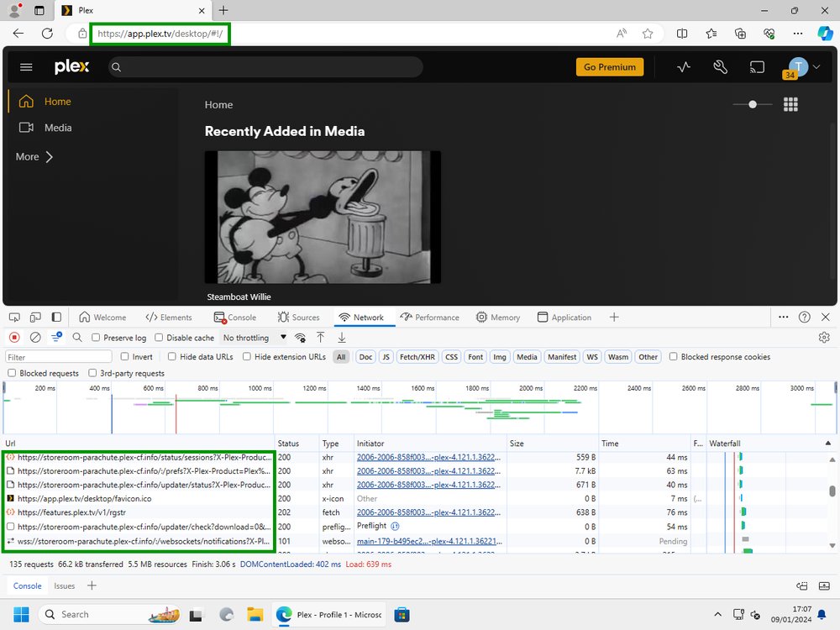Screen dimensions: 840x630
Task: Import HAR file upload arrow
Action: click(x=320, y=338)
